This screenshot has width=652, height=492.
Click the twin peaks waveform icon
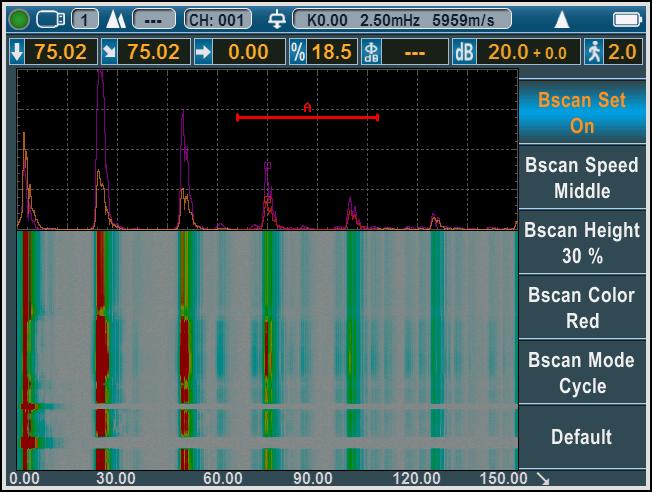[115, 19]
